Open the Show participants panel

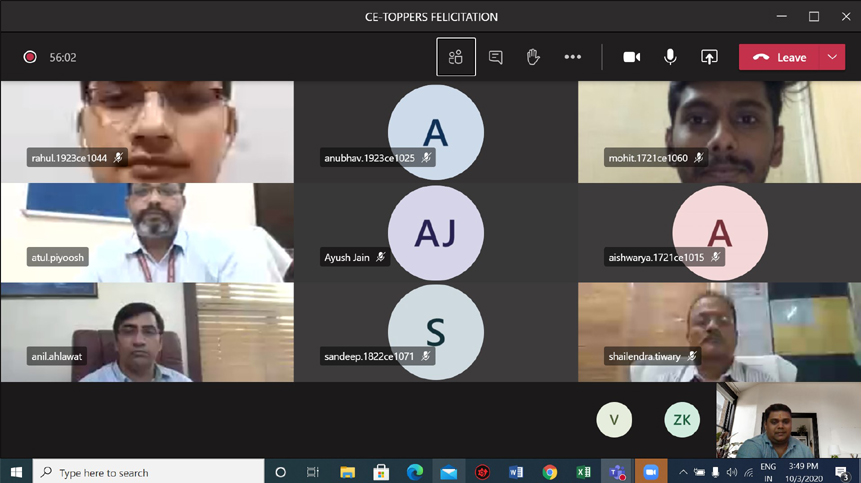tap(456, 57)
